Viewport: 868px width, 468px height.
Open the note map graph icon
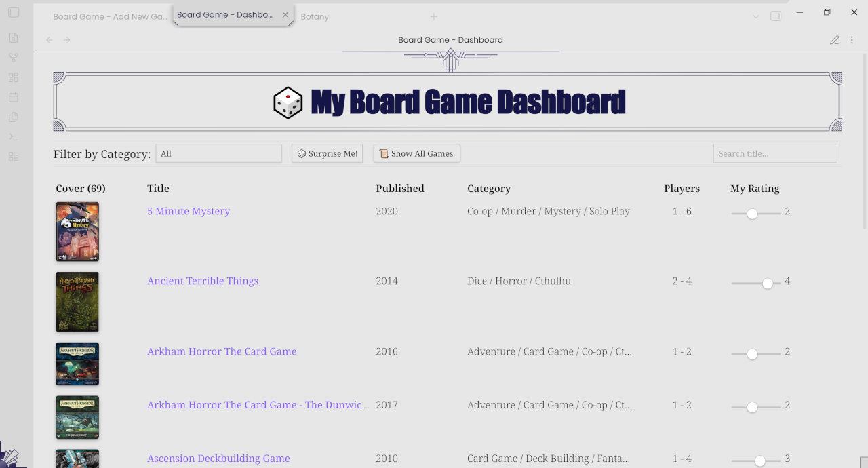(14, 57)
